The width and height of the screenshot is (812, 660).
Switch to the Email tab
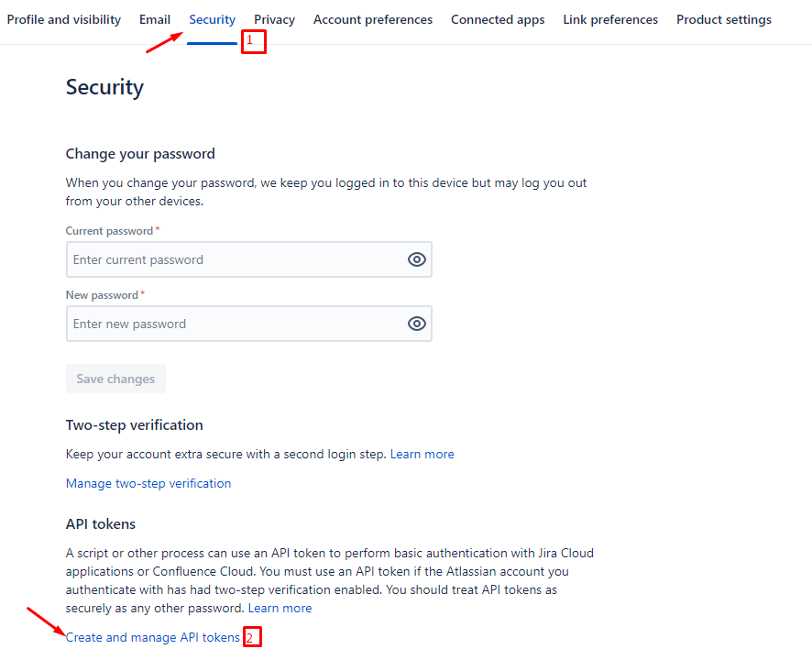click(x=155, y=19)
